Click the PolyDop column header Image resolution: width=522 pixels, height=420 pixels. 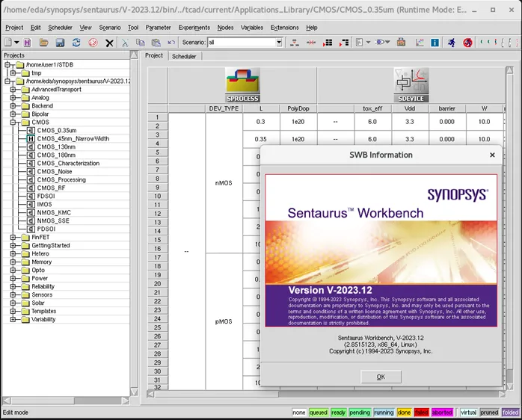(298, 108)
